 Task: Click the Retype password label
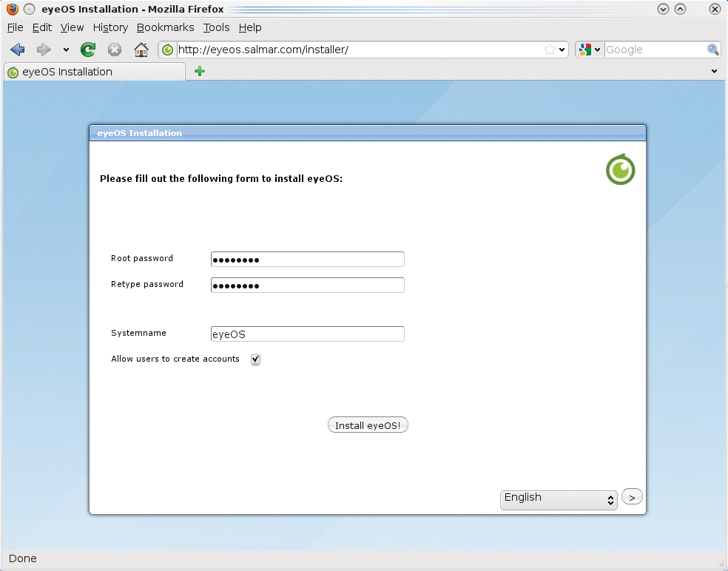click(146, 284)
